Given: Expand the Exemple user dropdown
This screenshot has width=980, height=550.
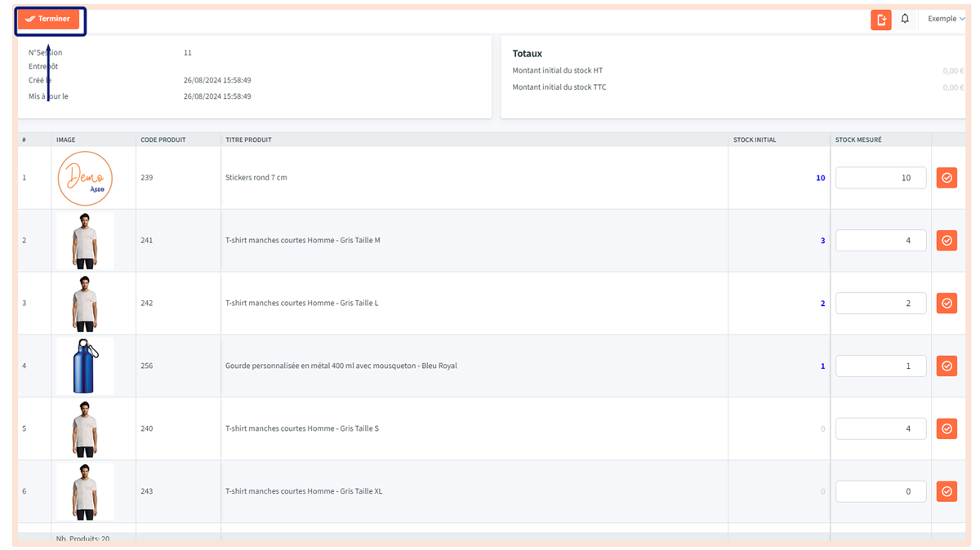Looking at the screenshot, I should [x=946, y=19].
